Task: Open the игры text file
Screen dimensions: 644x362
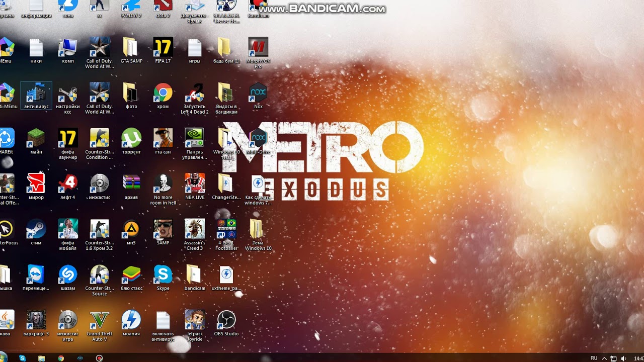Action: tap(195, 51)
